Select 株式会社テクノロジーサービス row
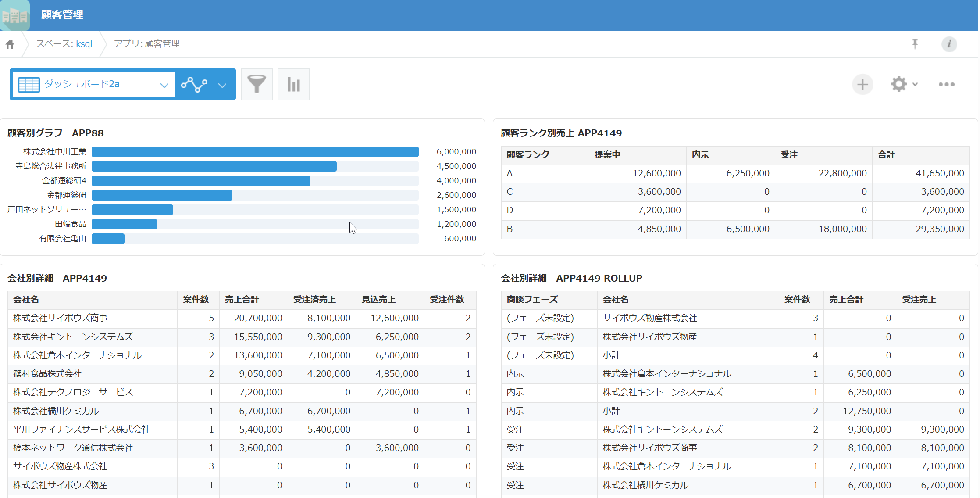 coord(242,393)
